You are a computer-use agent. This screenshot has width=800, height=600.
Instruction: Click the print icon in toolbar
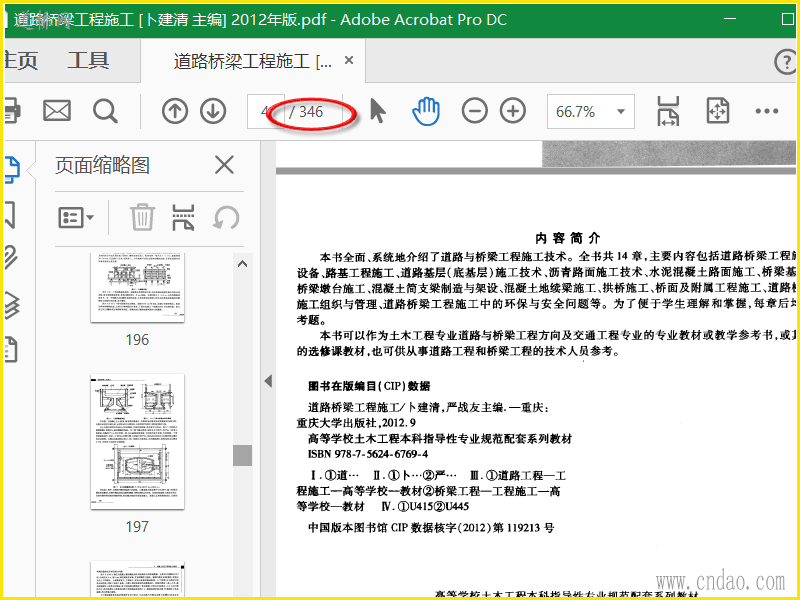(x=12, y=111)
